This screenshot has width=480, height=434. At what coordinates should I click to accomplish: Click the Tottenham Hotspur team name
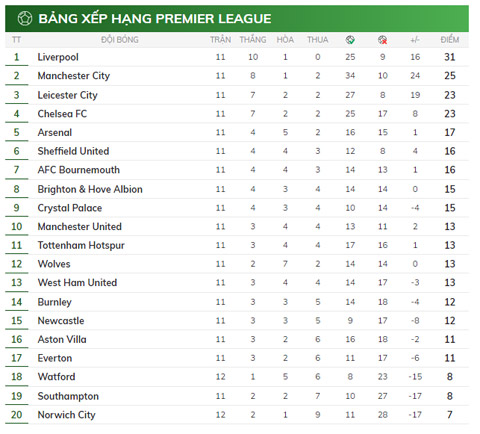click(x=81, y=245)
